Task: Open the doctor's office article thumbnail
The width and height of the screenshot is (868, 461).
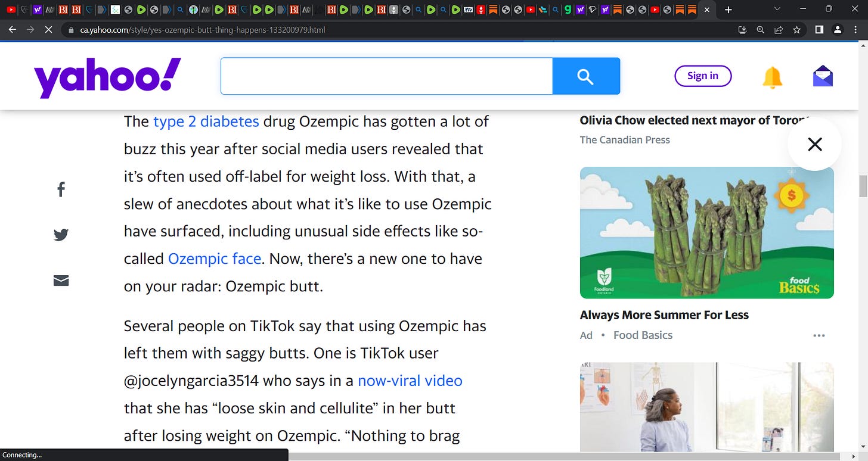Action: point(706,407)
